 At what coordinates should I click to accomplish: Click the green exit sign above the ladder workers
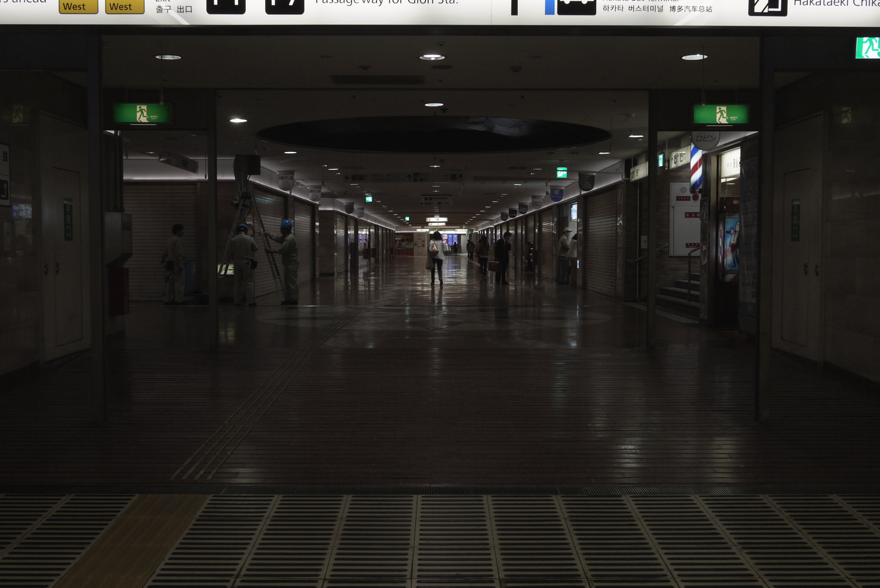coord(141,113)
